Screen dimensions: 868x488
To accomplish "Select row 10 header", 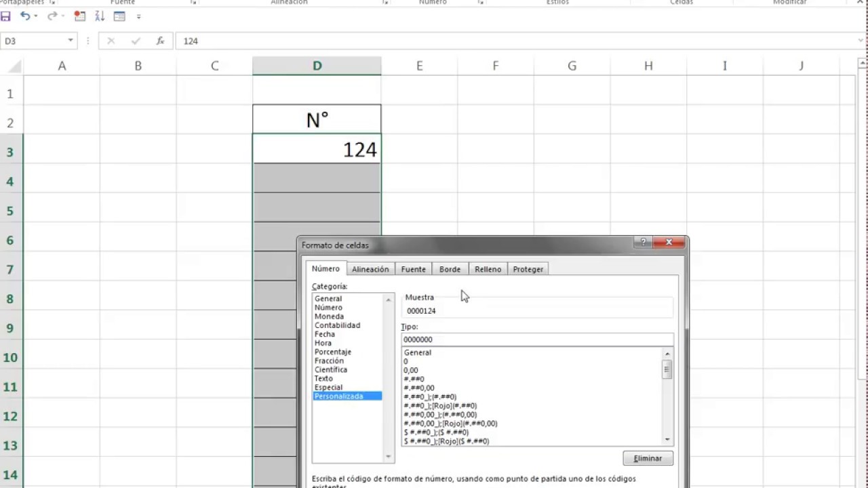I will (x=10, y=357).
